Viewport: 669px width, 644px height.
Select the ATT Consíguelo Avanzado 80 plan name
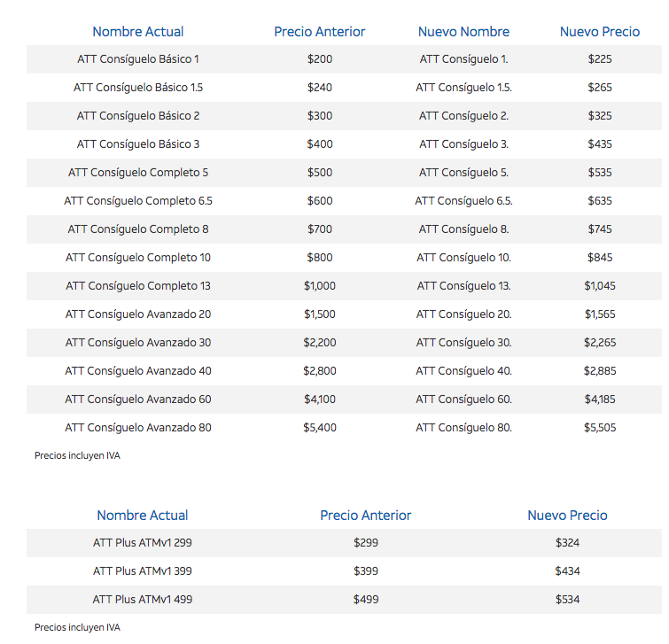point(137,428)
